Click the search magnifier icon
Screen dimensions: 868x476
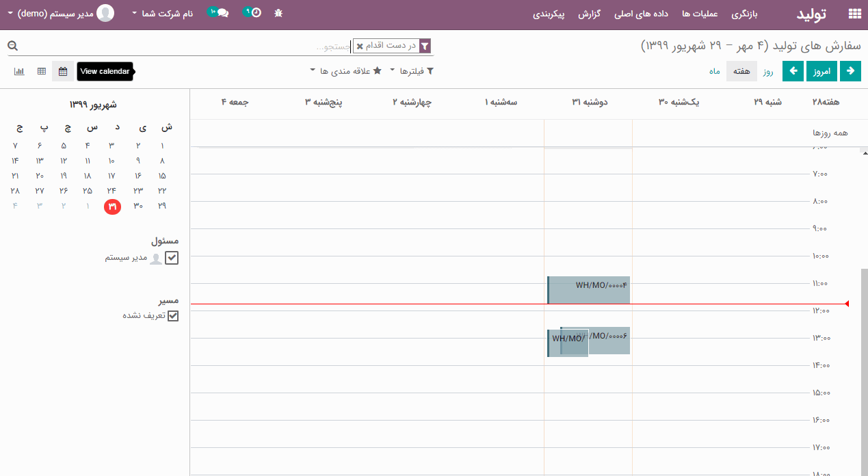click(12, 46)
